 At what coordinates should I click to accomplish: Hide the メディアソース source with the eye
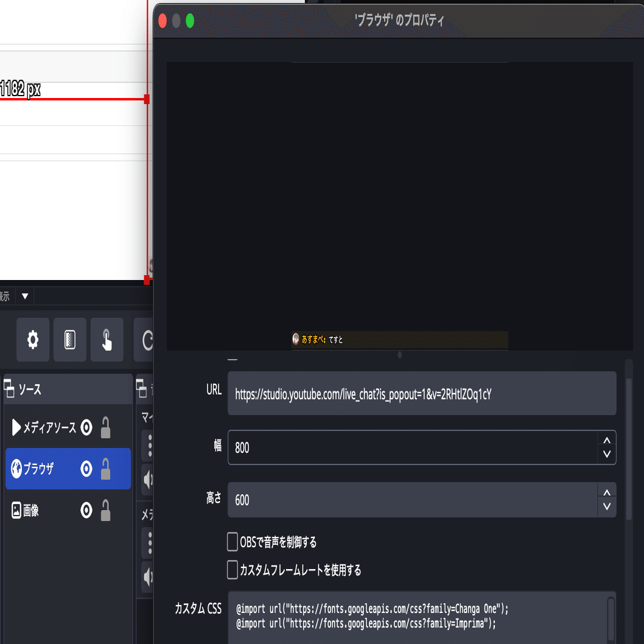point(86,427)
